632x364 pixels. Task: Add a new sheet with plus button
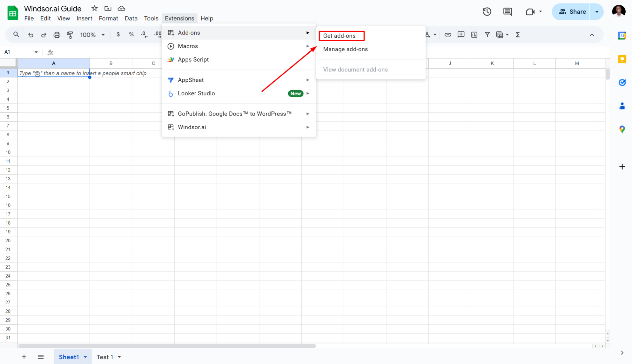24,357
